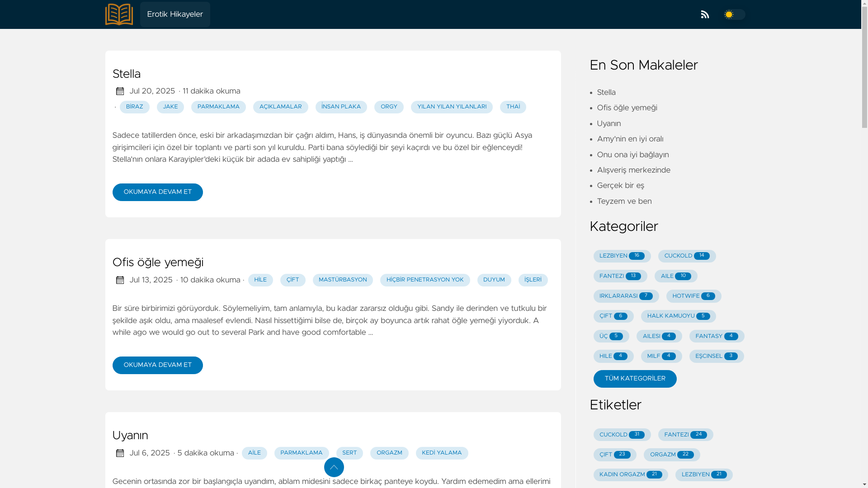868x488 pixels.
Task: Open EŞCINSEL 3 category
Action: point(716,356)
